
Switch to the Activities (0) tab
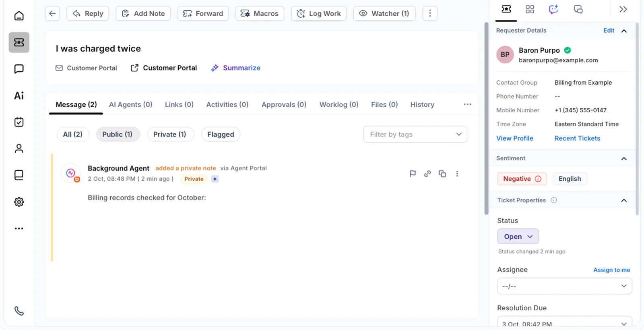pos(227,104)
